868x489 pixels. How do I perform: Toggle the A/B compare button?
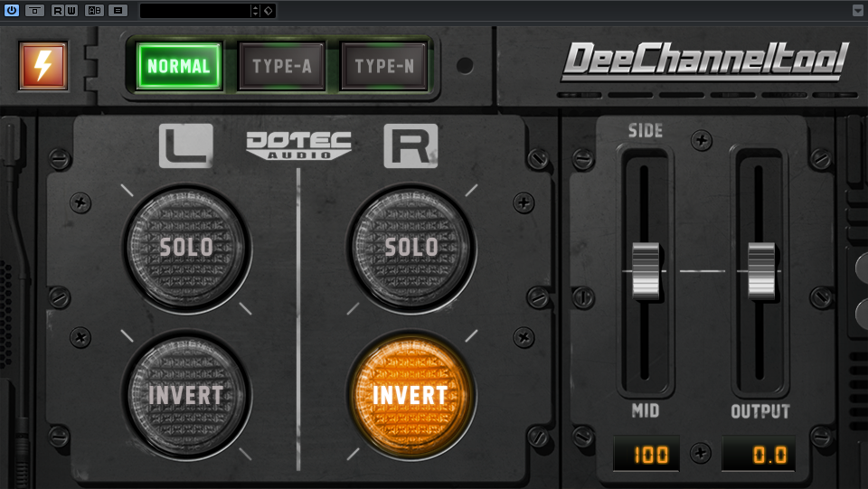pyautogui.click(x=95, y=10)
